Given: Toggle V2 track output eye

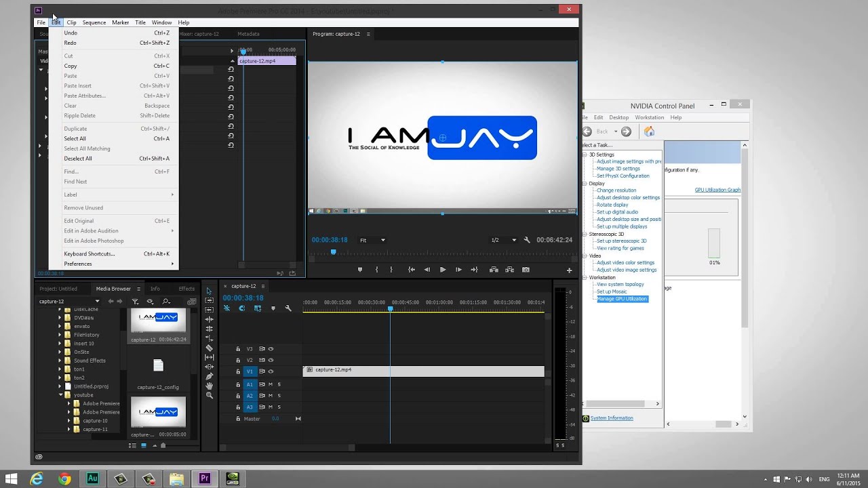Looking at the screenshot, I should (271, 360).
